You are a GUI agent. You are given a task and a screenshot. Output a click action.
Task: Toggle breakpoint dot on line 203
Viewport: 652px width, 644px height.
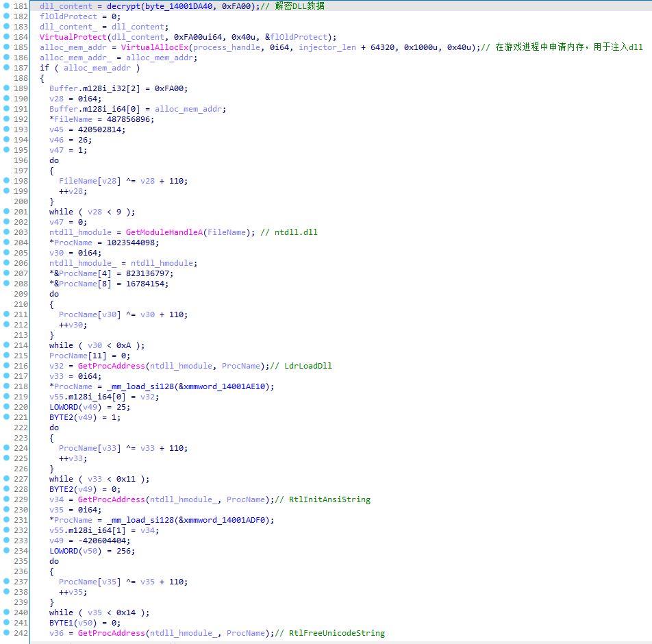point(6,232)
